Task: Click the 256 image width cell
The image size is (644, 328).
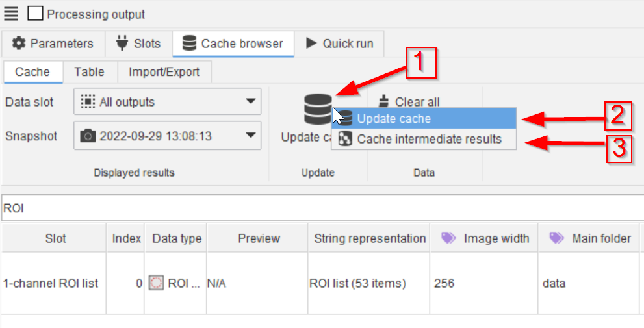Action: (x=484, y=283)
